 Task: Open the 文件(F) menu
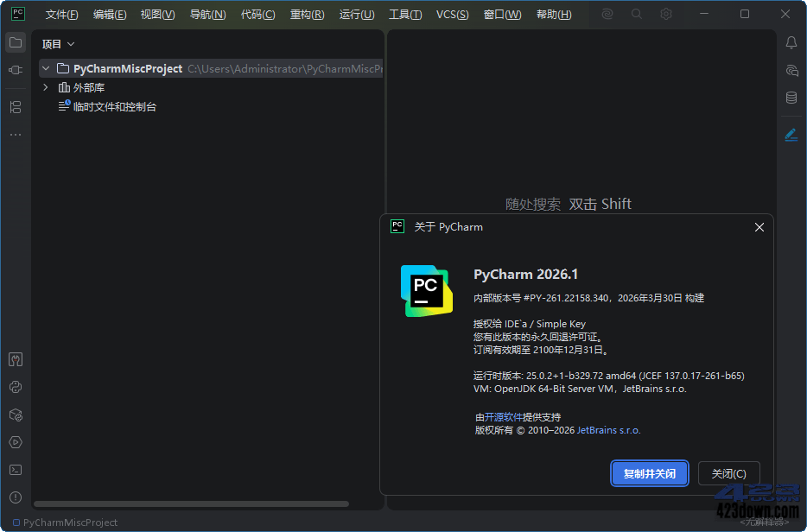click(x=60, y=14)
